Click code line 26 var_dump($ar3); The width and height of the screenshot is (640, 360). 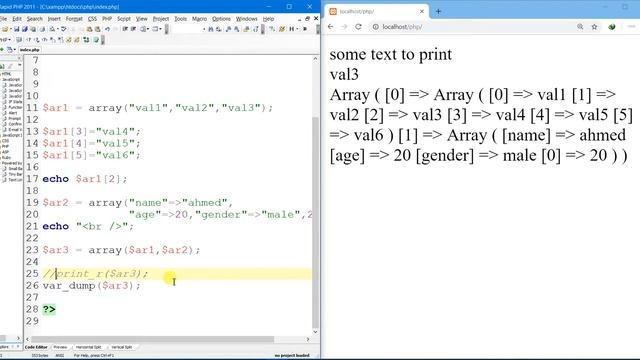click(x=92, y=286)
